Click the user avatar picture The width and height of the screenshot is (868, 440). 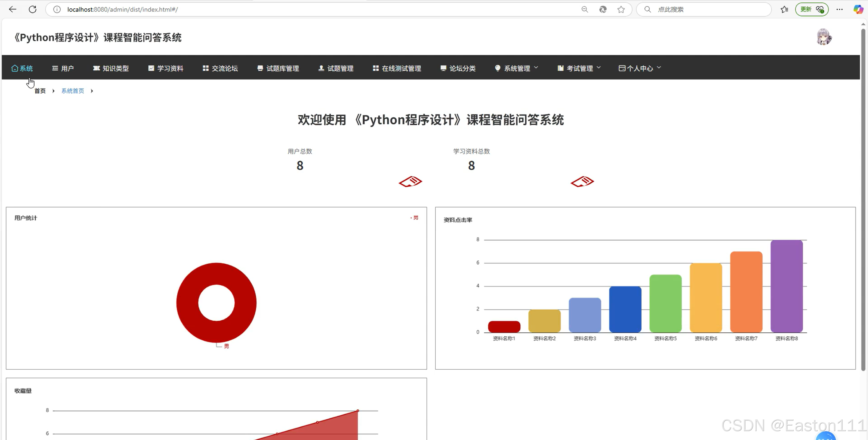point(824,37)
